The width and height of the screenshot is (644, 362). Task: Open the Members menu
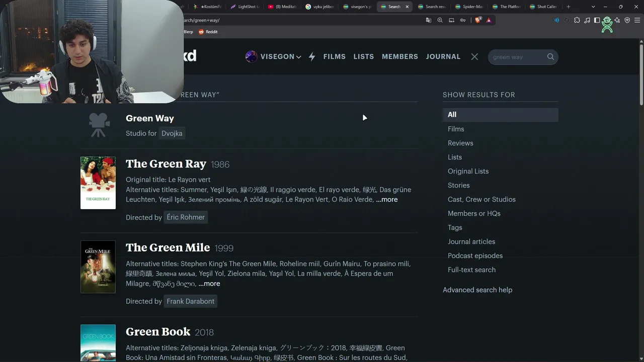[400, 57]
